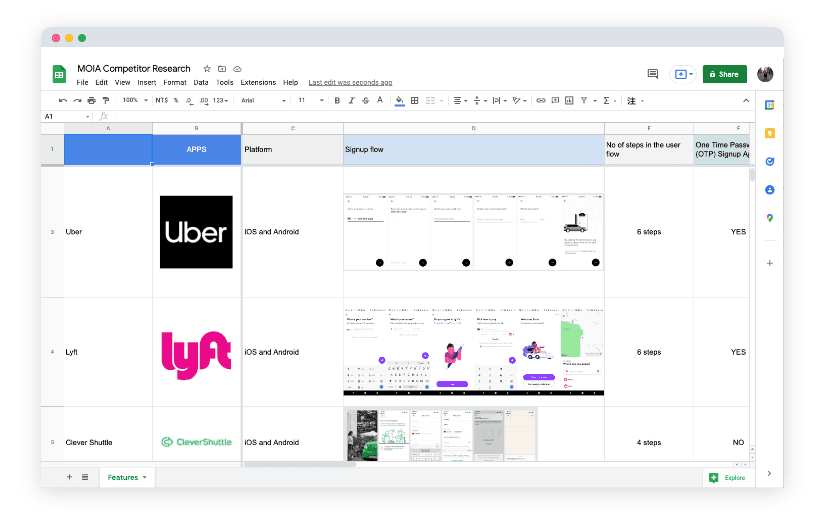
Task: Toggle strikethrough formatting
Action: tap(366, 100)
